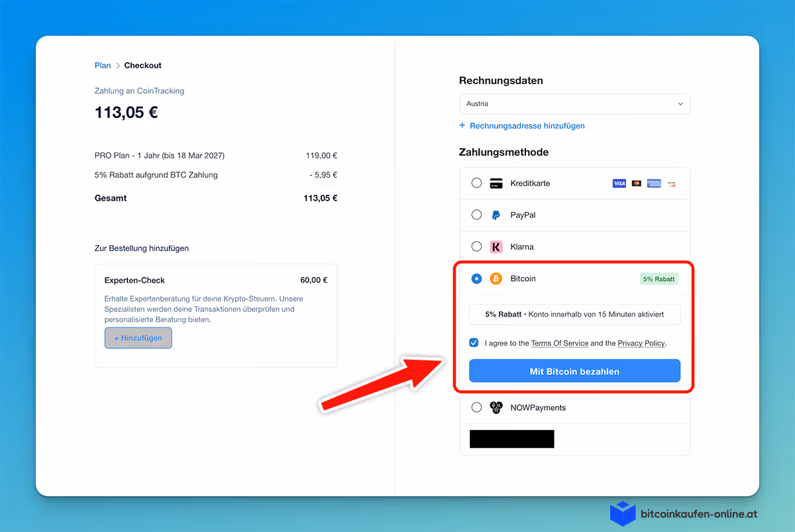Click the Gesamt label
Image resolution: width=795 pixels, height=532 pixels.
pos(111,198)
